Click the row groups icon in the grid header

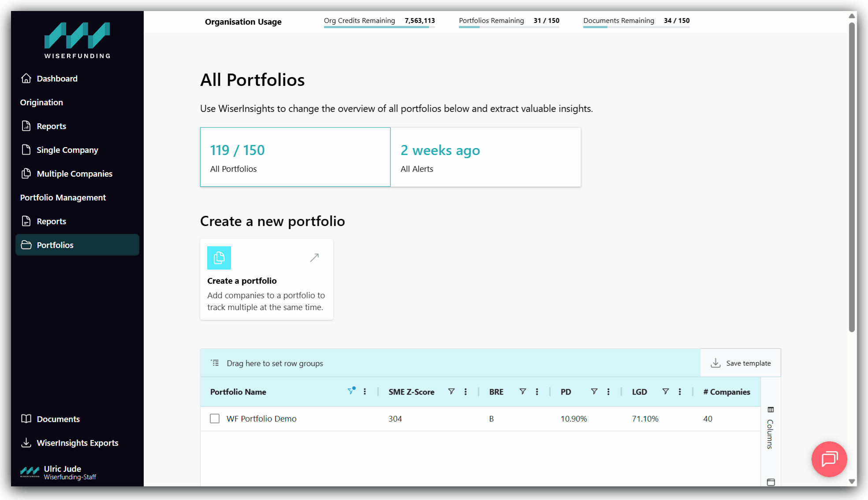click(215, 363)
